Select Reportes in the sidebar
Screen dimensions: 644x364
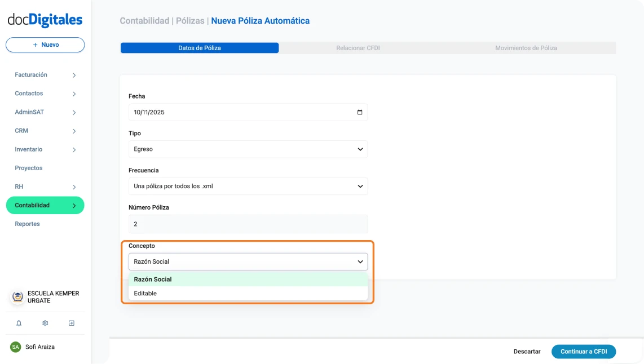coord(27,224)
